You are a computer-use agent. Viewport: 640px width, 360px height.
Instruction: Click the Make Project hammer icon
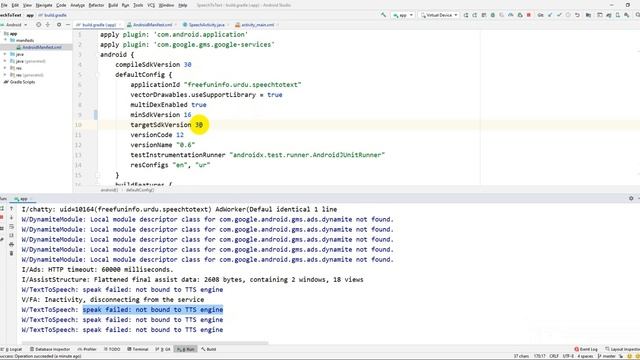coord(383,15)
